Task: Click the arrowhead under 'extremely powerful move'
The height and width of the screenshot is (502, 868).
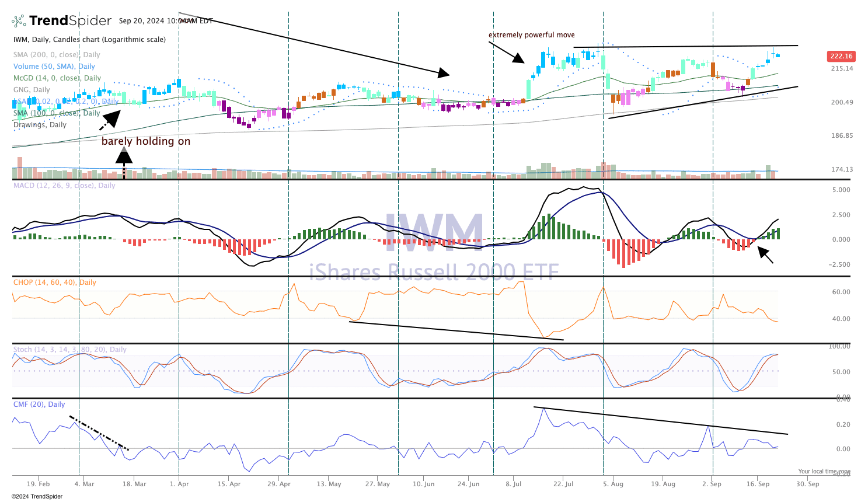Action: click(x=518, y=57)
